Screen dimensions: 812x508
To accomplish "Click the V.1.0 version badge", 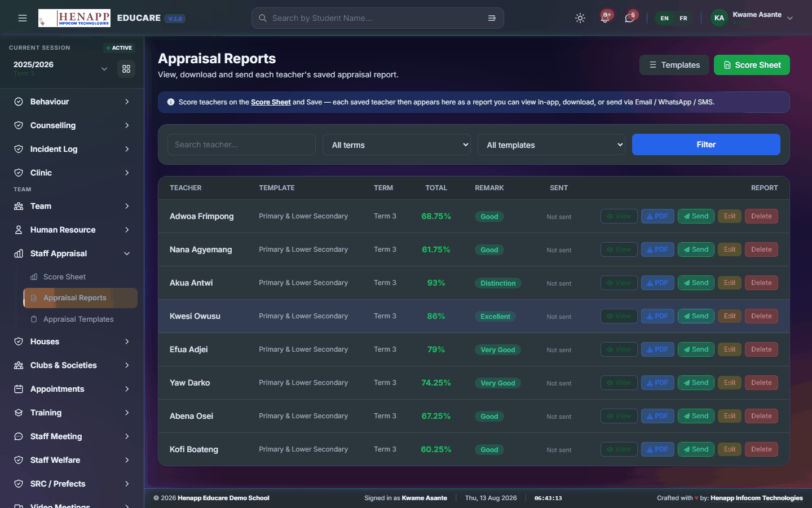I will (175, 19).
